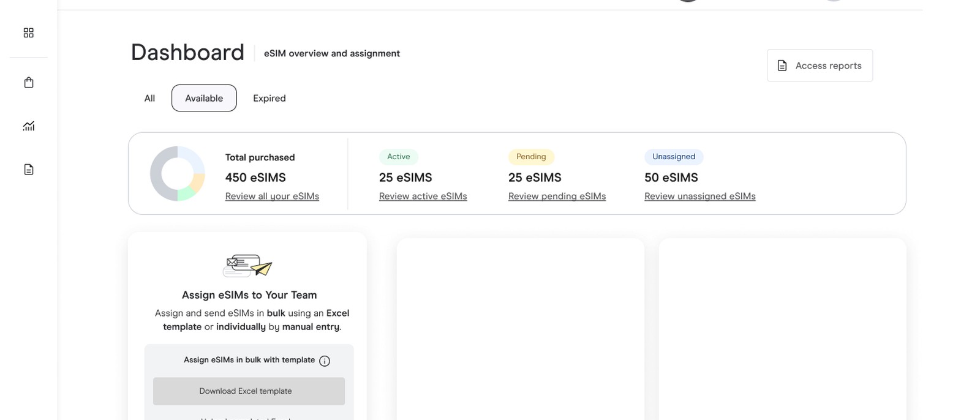Click the shopping bag icon in sidebar

click(29, 83)
